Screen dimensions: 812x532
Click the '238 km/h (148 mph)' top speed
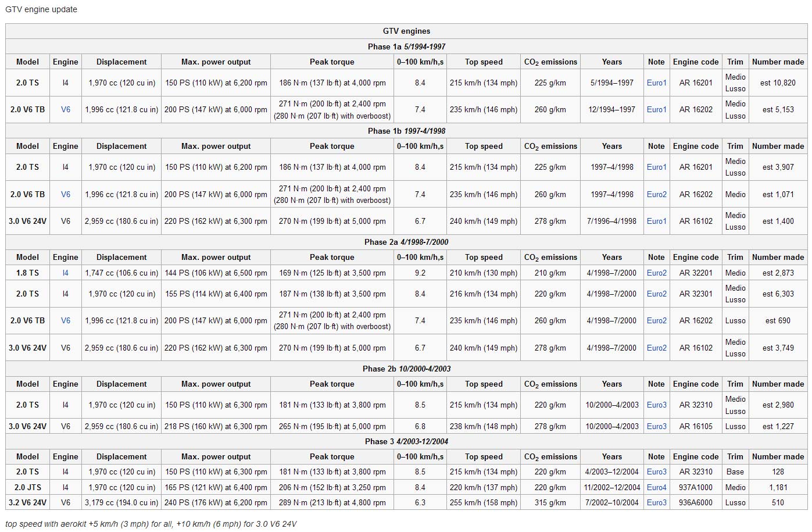[x=483, y=426]
